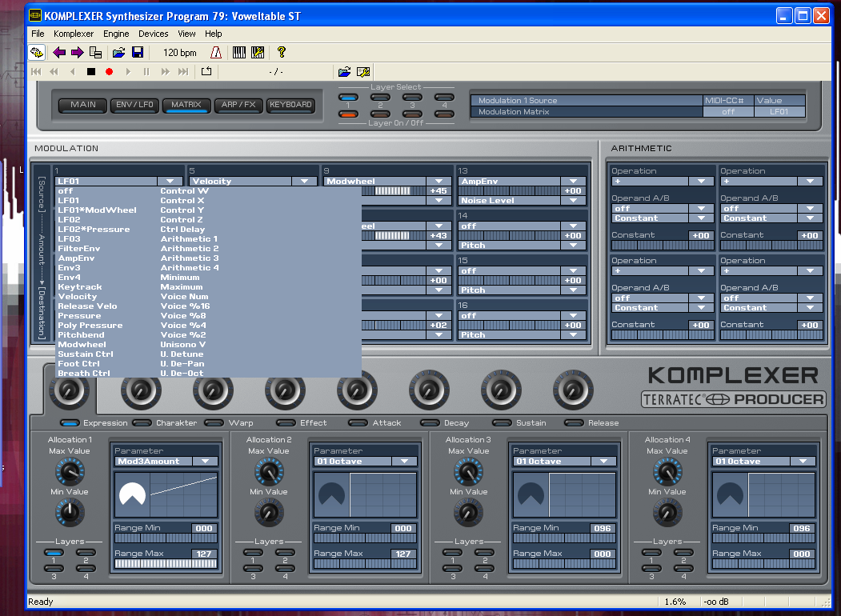This screenshot has width=841, height=616.
Task: Click the open MIDI file folder icon in transport bar
Action: (344, 72)
